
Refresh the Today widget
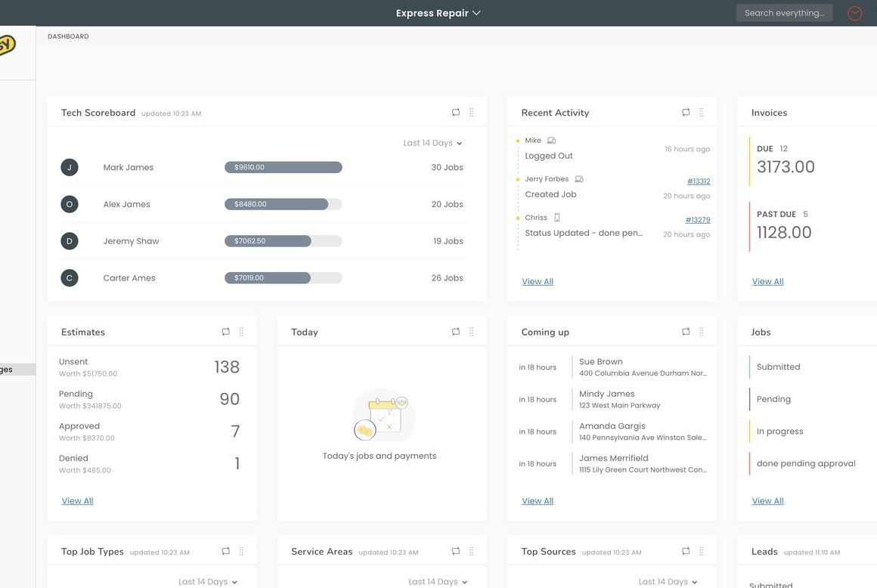tap(456, 332)
